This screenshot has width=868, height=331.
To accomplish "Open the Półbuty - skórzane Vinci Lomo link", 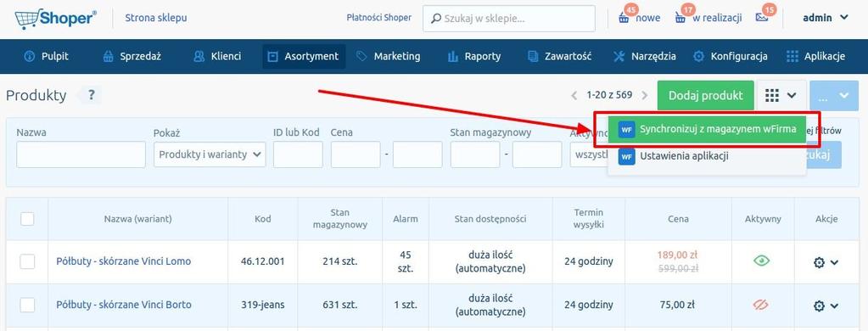I will coord(123,261).
